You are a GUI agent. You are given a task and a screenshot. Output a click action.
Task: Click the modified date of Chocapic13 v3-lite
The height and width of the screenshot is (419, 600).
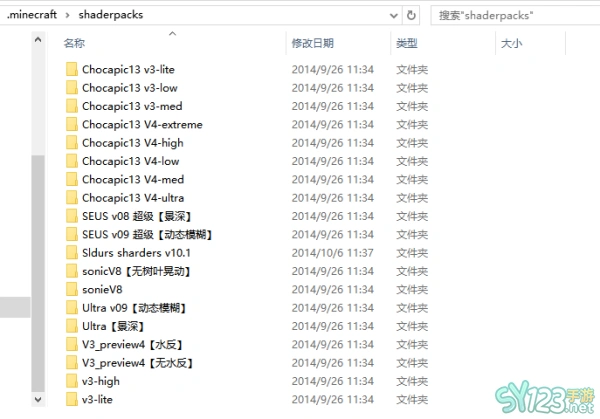[x=333, y=70]
